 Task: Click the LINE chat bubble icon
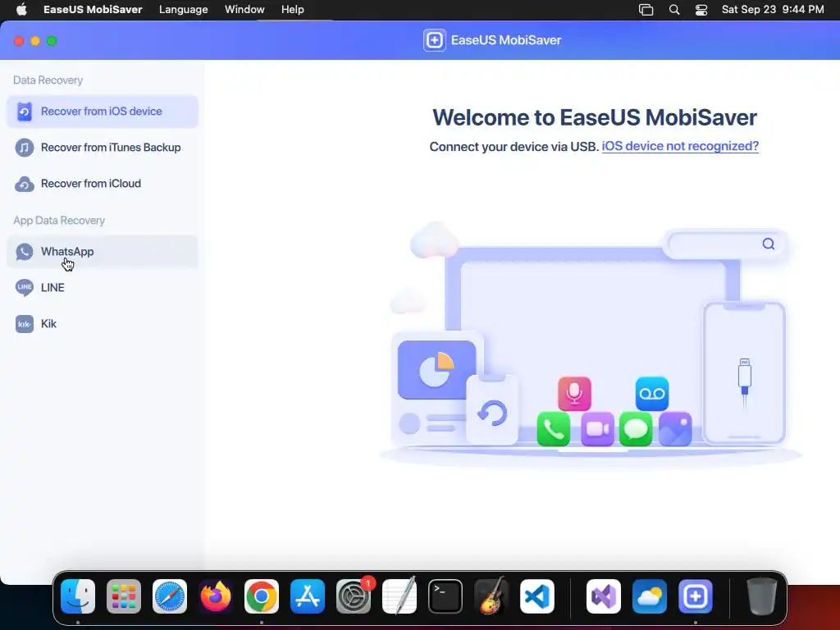click(x=24, y=288)
